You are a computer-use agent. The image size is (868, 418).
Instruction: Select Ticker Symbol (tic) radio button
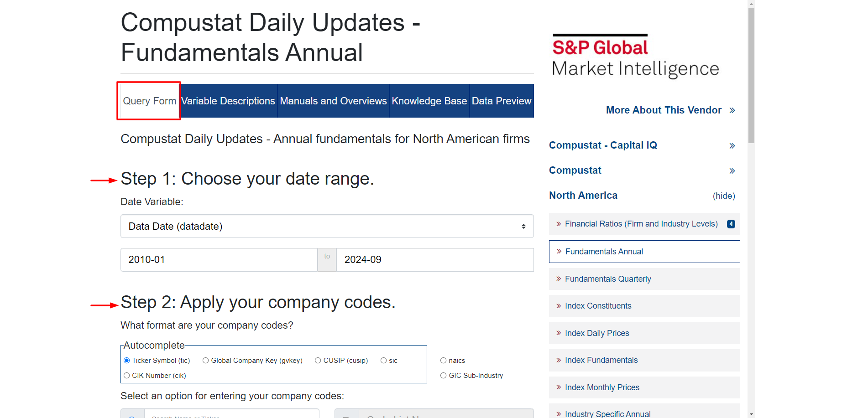[127, 361]
